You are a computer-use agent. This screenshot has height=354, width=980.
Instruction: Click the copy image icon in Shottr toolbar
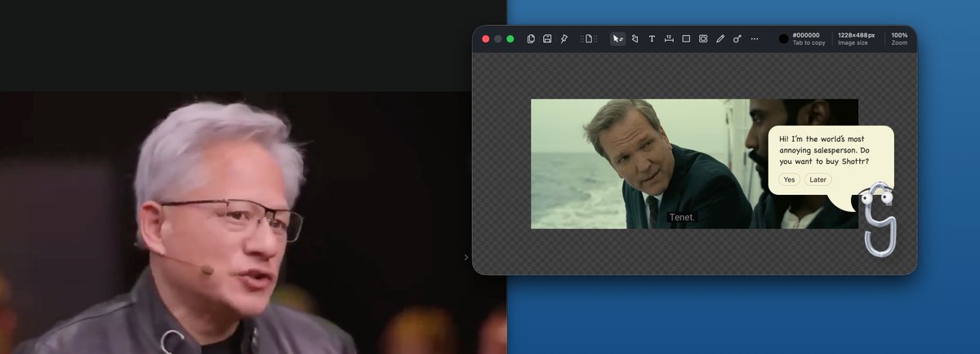[531, 38]
